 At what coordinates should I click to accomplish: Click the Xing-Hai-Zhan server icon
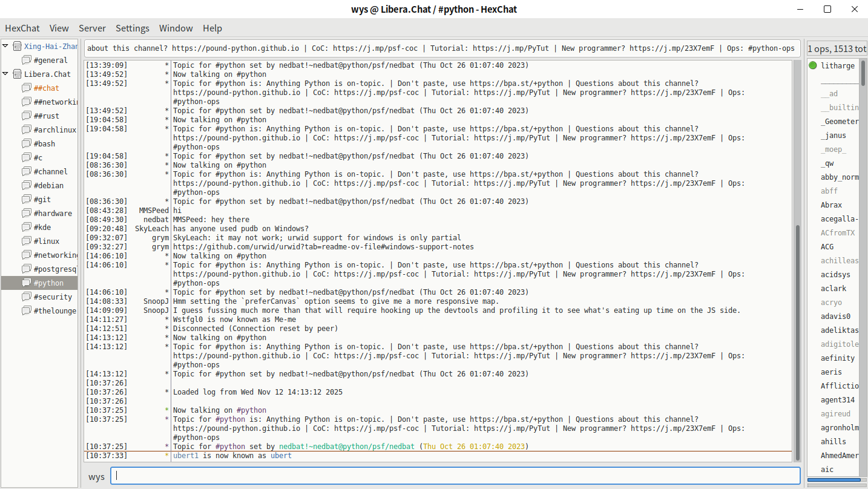click(x=17, y=46)
